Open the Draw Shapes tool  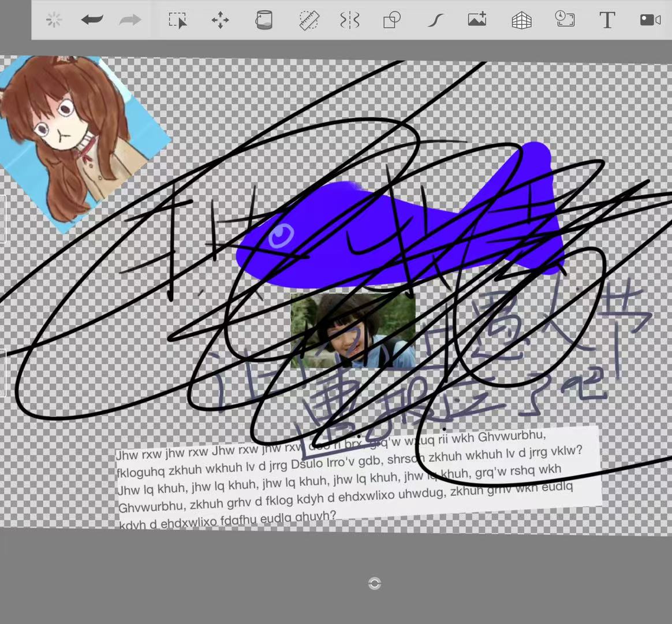(x=392, y=20)
